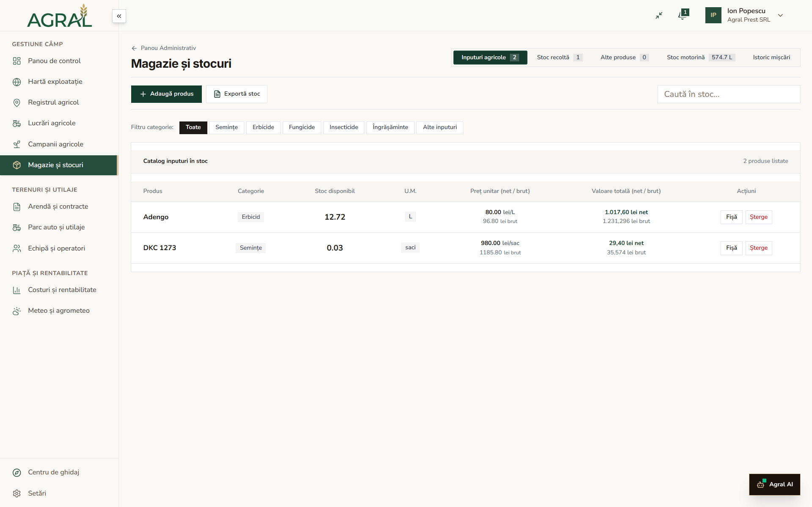Click the IP user avatar
Image resolution: width=812 pixels, height=507 pixels.
(713, 15)
